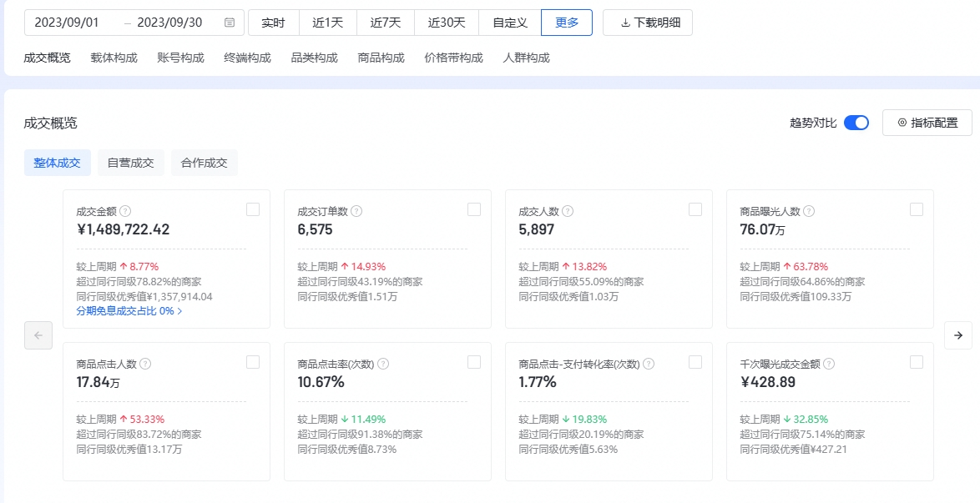Switch to 载体构成 tab
This screenshot has width=980, height=503.
tap(114, 58)
